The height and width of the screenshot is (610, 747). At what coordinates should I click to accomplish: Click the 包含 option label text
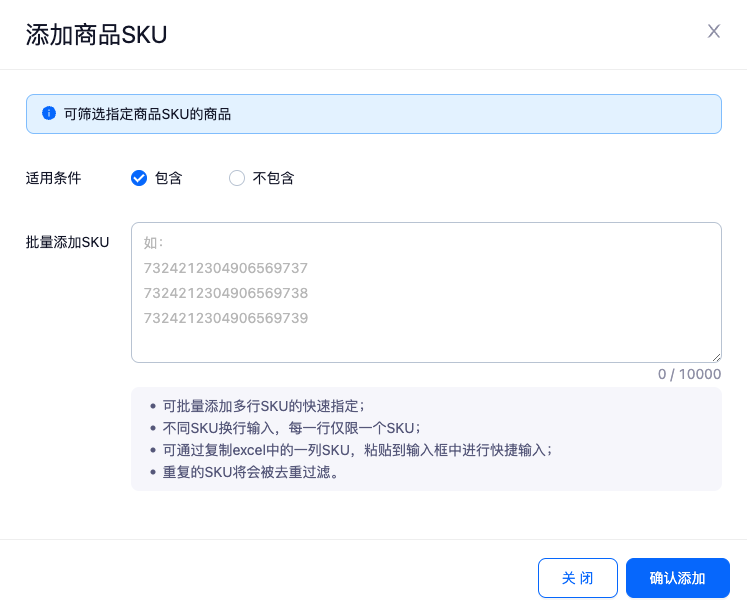pos(169,178)
